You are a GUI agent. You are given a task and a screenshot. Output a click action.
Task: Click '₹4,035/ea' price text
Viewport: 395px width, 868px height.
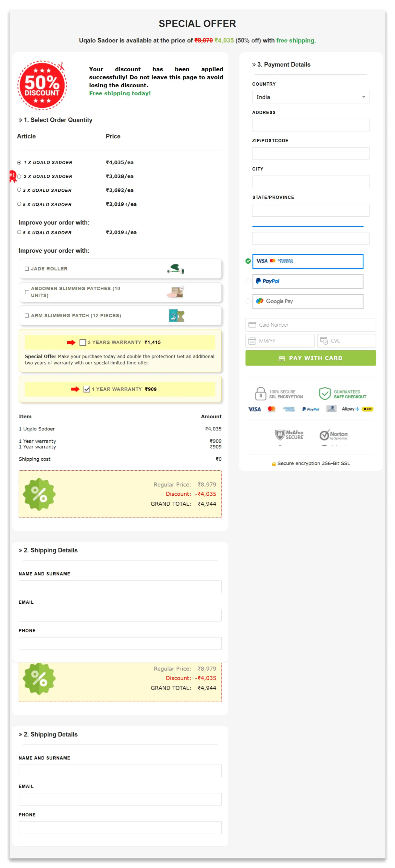(x=120, y=162)
